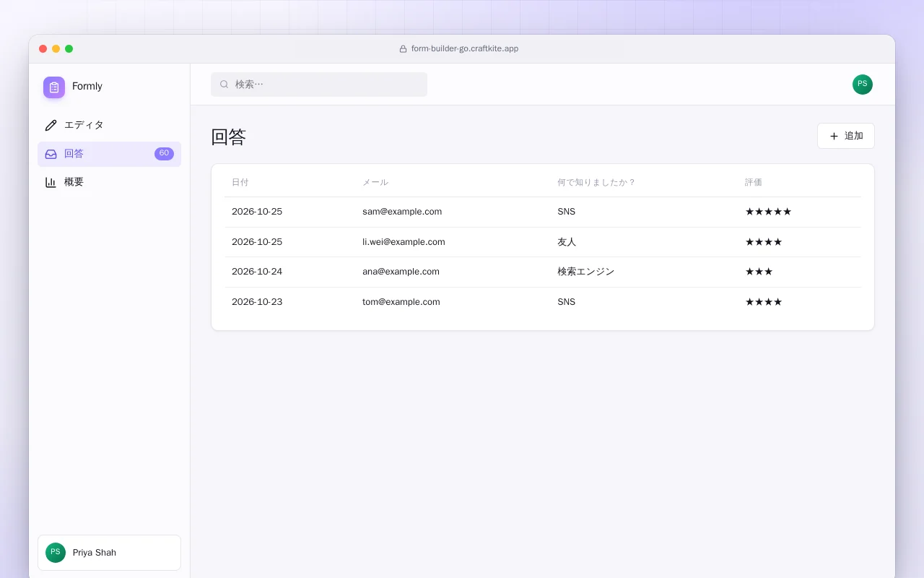Click the 回答 page heading
The height and width of the screenshot is (578, 924).
tap(228, 137)
